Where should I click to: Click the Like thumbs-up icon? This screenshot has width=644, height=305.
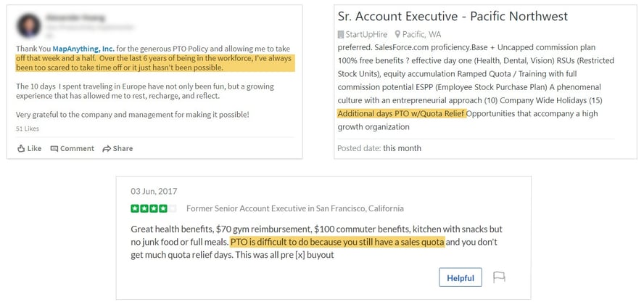click(21, 148)
